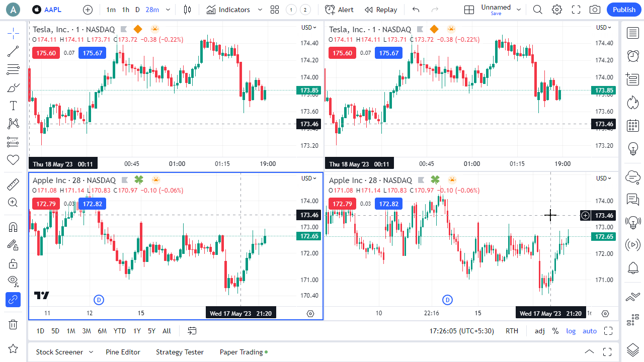Toggle logarithmic scale on the chart
Viewport: 644px width, 362px height.
[x=571, y=331]
